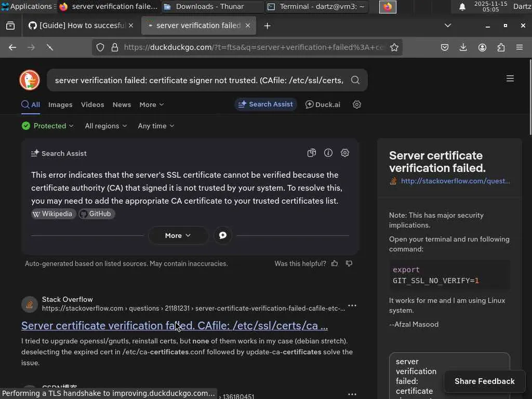
Task: Open the Stack Overflow result URL breadcrumb
Action: point(193,309)
